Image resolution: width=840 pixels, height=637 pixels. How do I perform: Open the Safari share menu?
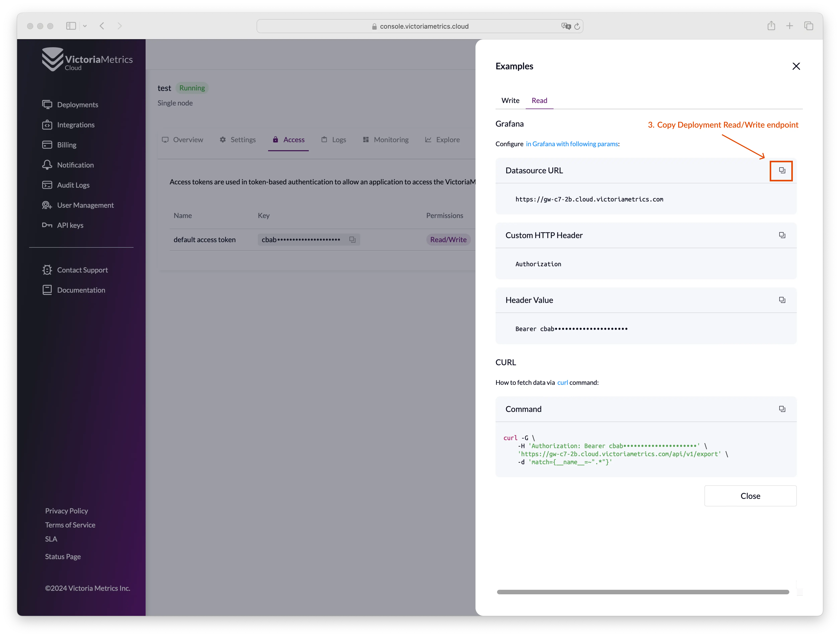click(771, 26)
